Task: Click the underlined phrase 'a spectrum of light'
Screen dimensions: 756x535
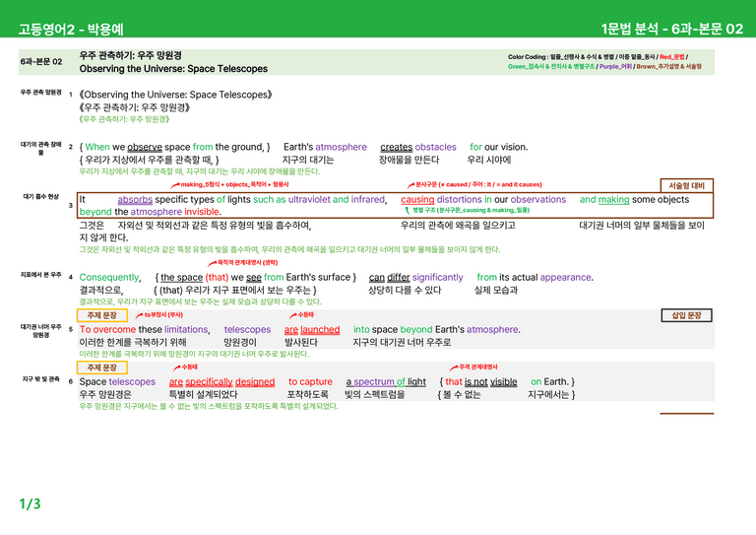Action: pos(386,382)
